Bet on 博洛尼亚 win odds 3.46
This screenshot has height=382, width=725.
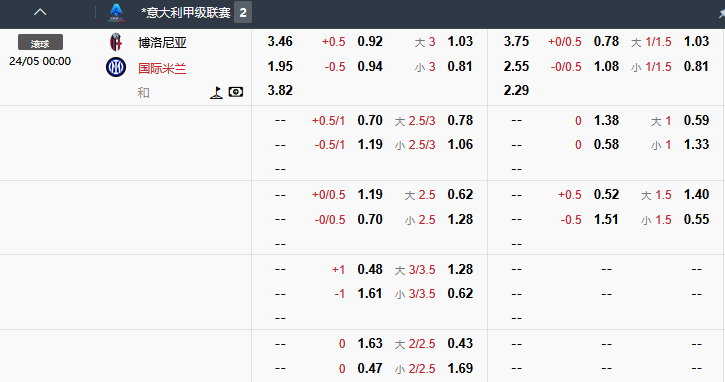[x=280, y=42]
